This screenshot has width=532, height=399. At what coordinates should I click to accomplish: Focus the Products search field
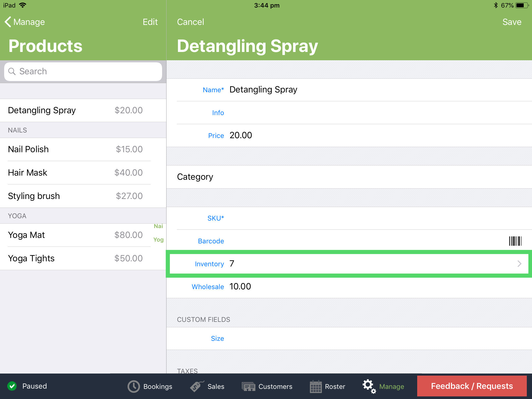click(83, 71)
